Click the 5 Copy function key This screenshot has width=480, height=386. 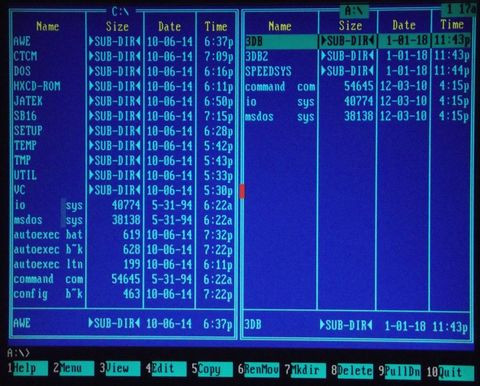tap(212, 369)
